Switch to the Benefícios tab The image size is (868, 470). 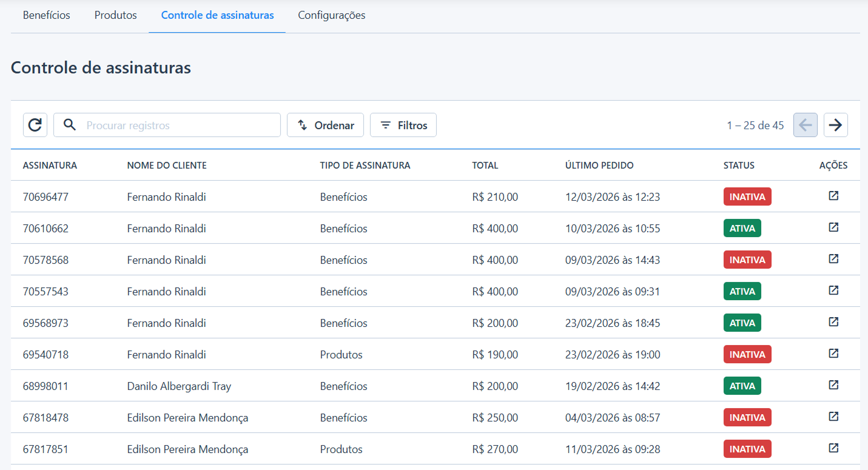pyautogui.click(x=47, y=15)
